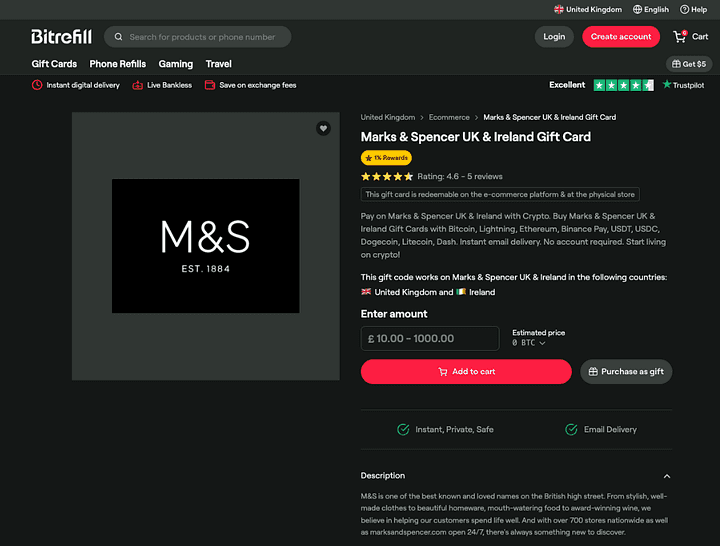Open the Gaming menu
This screenshot has height=546, width=720.
tap(176, 64)
